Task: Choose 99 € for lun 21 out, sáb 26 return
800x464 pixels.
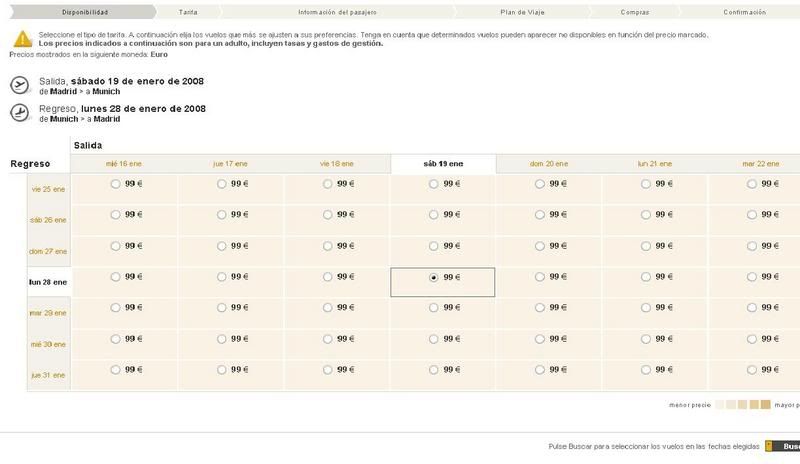Action: pyautogui.click(x=646, y=215)
